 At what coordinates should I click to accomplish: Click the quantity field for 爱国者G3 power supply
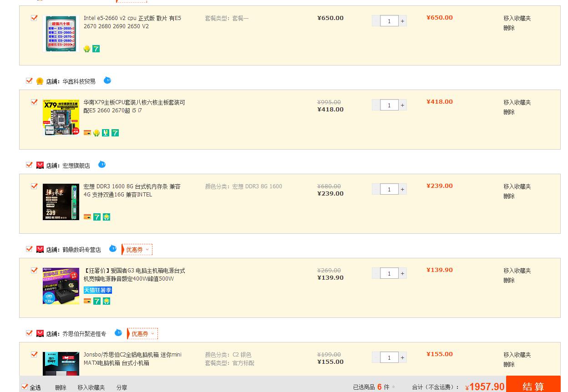tap(389, 273)
